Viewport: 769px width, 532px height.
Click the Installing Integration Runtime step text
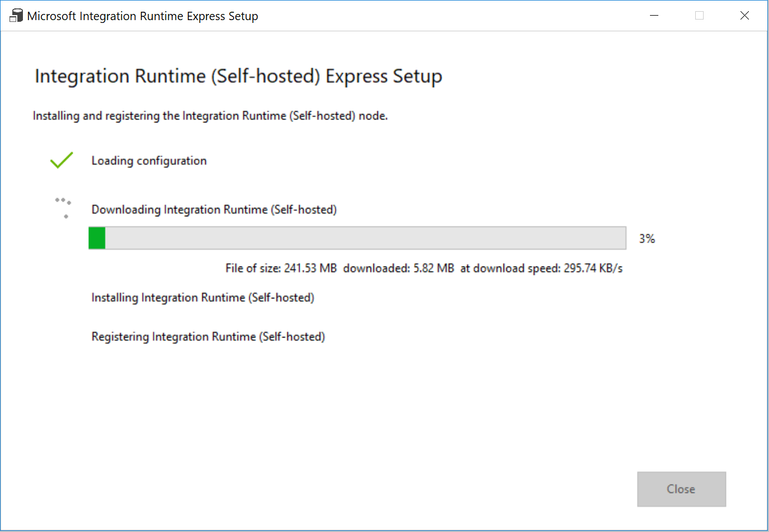(202, 297)
